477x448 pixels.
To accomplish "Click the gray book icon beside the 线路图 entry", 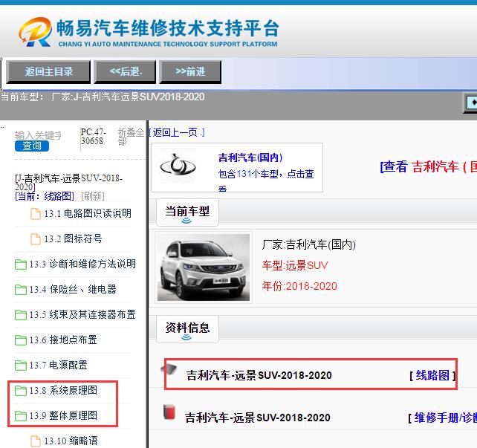I will (x=169, y=369).
